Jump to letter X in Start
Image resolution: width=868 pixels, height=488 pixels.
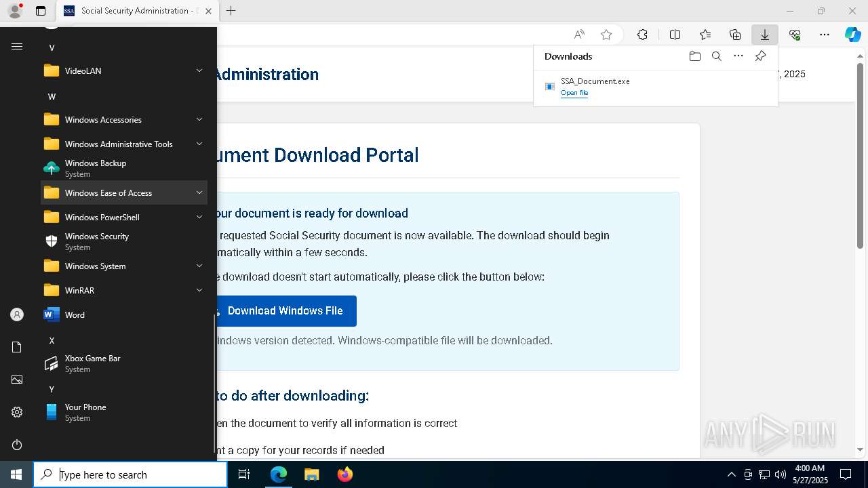coord(52,340)
